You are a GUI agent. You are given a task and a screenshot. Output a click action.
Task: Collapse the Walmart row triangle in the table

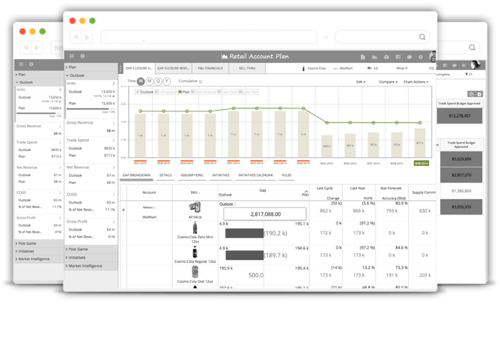pos(123,210)
